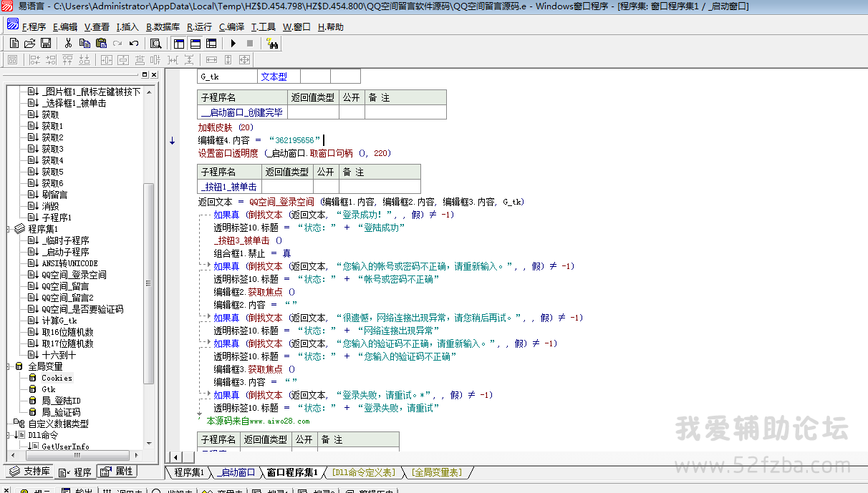This screenshot has height=493, width=868.
Task: Toggle the combined panel layout button
Action: (211, 43)
